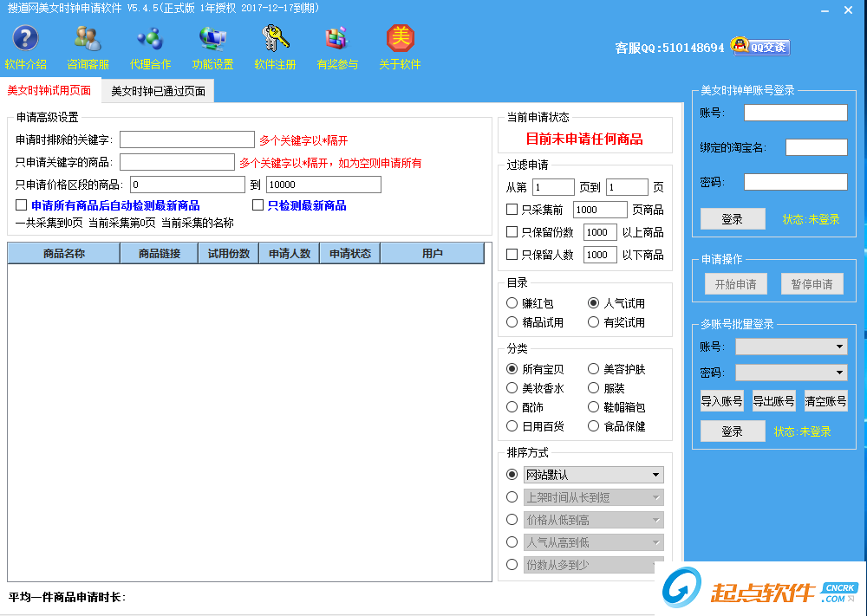Click the 咨询客服 toolbar icon

pyautogui.click(x=87, y=45)
